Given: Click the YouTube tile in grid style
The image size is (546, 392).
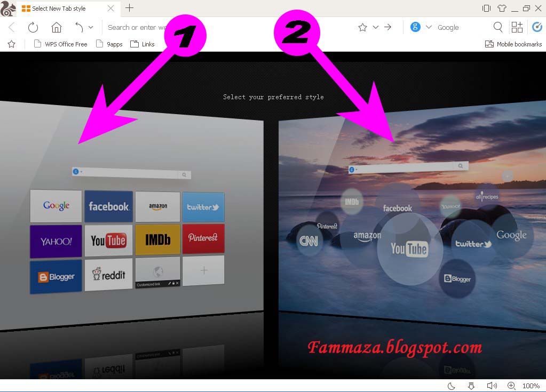Looking at the screenshot, I should point(108,241).
